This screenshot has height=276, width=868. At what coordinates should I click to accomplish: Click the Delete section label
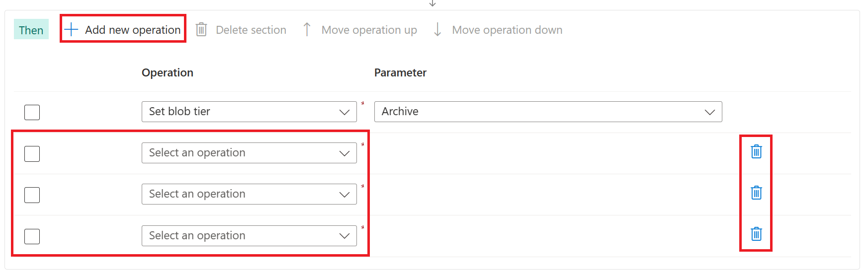251,30
